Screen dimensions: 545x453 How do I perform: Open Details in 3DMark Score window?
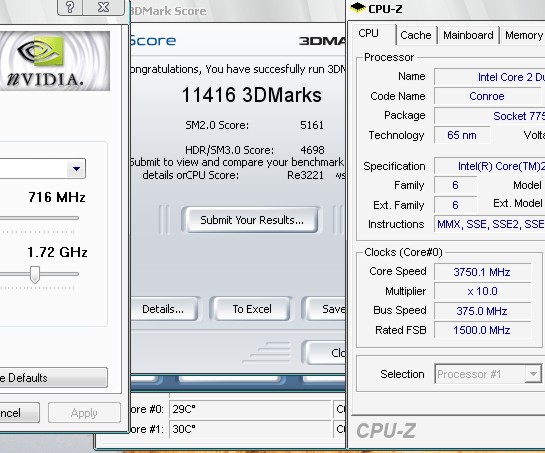click(163, 309)
